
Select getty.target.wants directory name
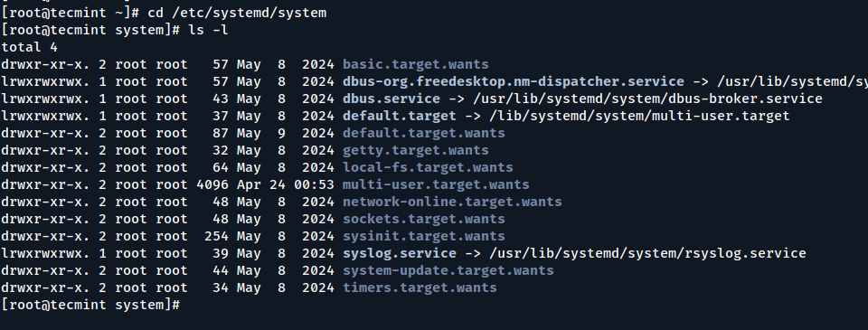coord(416,151)
